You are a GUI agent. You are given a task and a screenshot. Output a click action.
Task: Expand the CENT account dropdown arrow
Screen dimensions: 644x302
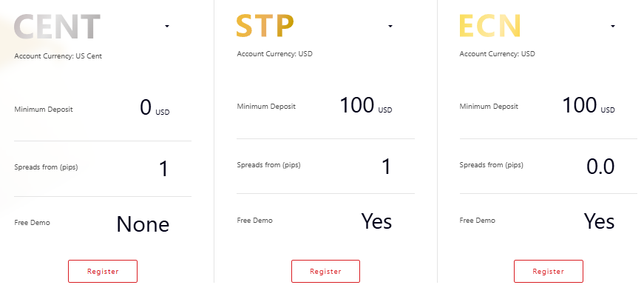pyautogui.click(x=167, y=27)
